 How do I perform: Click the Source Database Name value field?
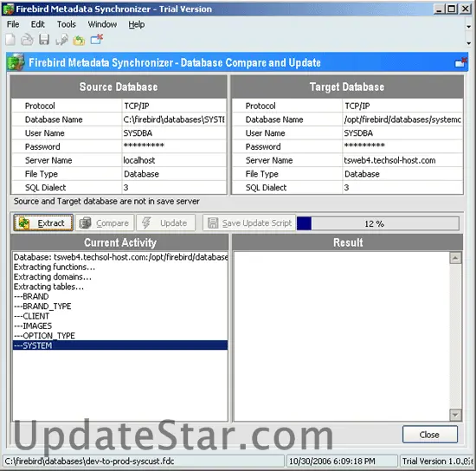[x=174, y=119]
